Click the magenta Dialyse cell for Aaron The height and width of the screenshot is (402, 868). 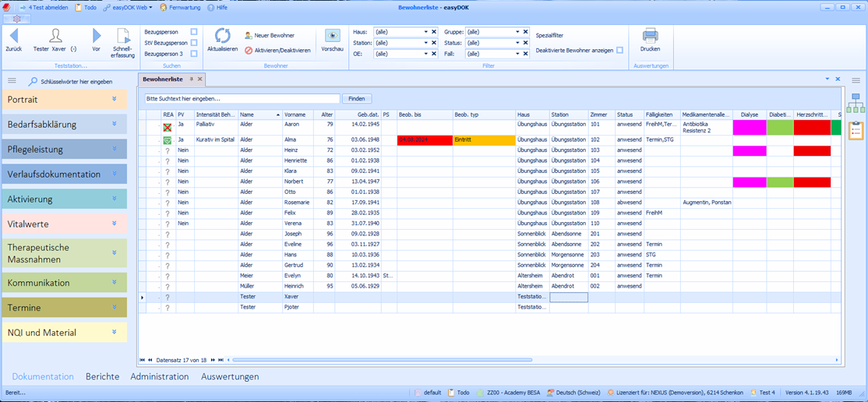(x=749, y=127)
